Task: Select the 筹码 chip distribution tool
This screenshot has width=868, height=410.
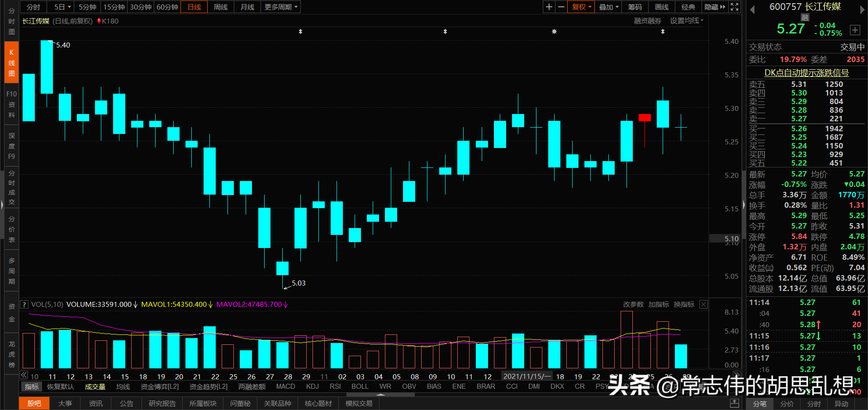Action: click(635, 7)
